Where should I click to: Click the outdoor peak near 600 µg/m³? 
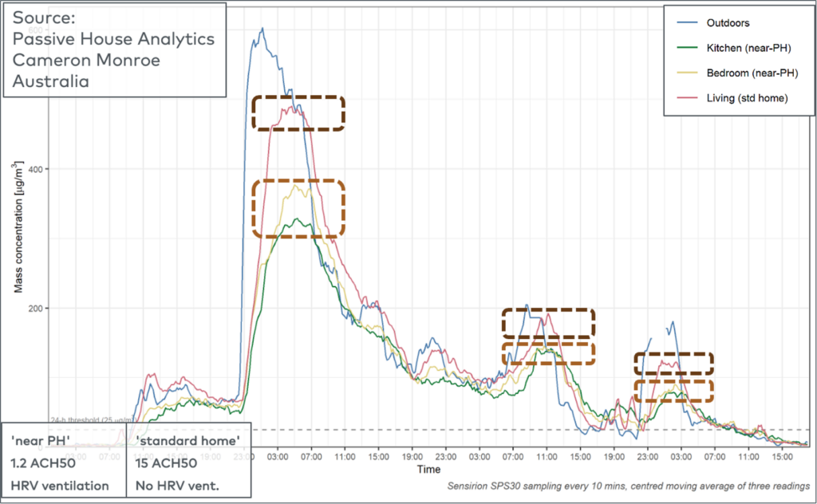tap(262, 30)
